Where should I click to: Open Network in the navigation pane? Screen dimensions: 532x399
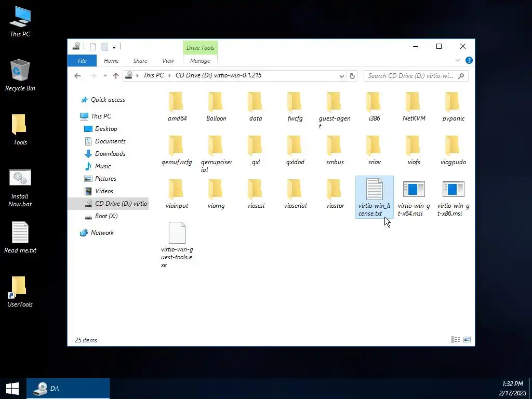[97, 233]
